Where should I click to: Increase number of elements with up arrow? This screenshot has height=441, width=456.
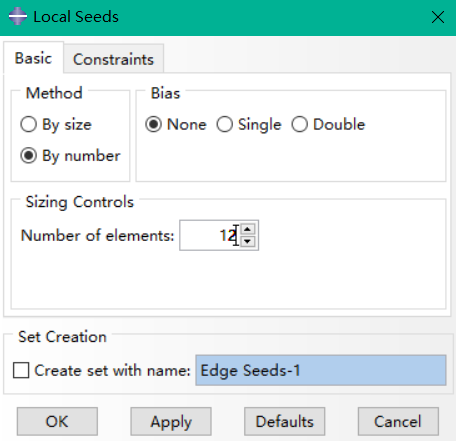pyautogui.click(x=248, y=229)
